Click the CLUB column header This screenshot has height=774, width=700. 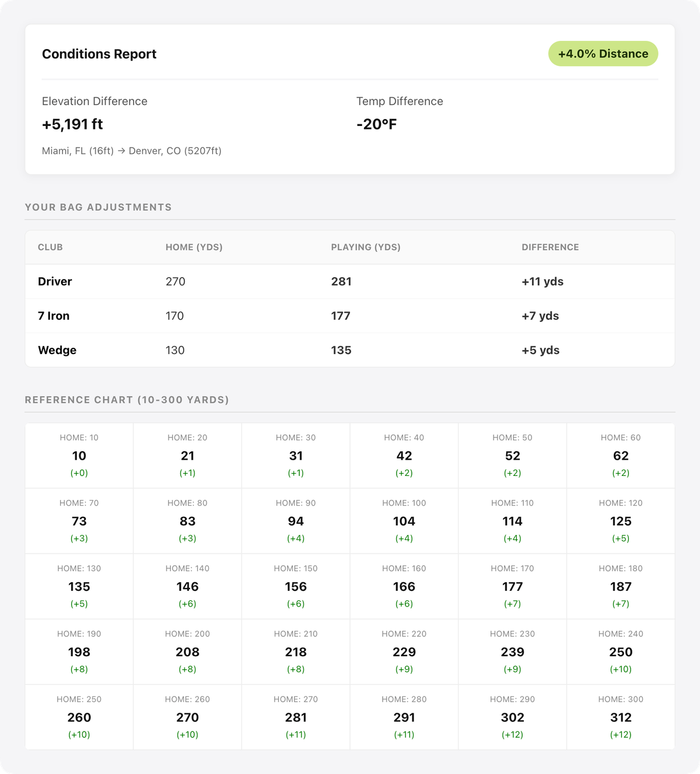(x=51, y=247)
